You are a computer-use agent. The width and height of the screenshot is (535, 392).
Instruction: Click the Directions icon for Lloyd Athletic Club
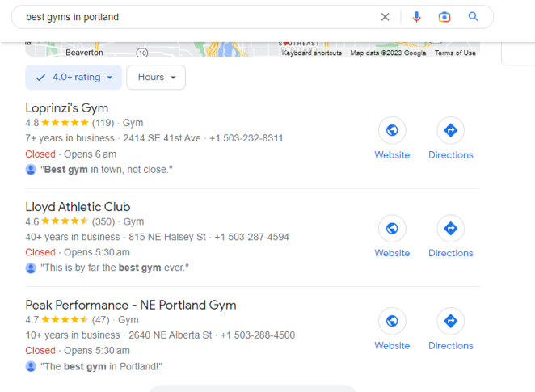pyautogui.click(x=451, y=228)
